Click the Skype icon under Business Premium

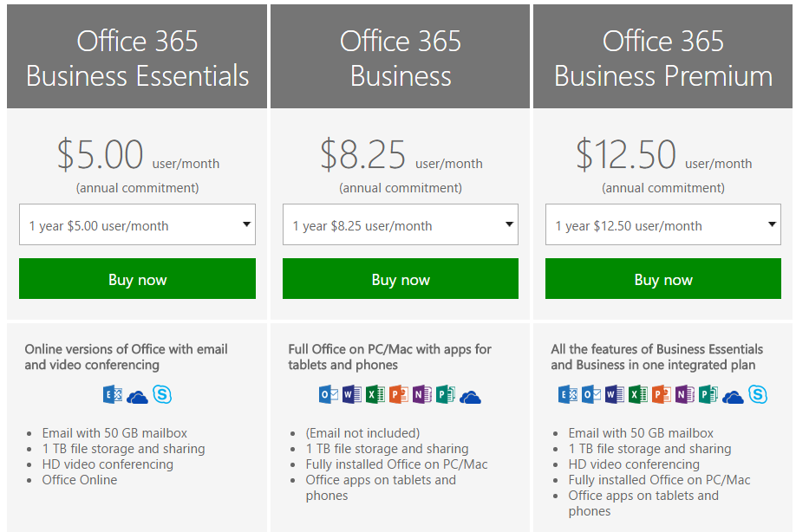pyautogui.click(x=758, y=394)
